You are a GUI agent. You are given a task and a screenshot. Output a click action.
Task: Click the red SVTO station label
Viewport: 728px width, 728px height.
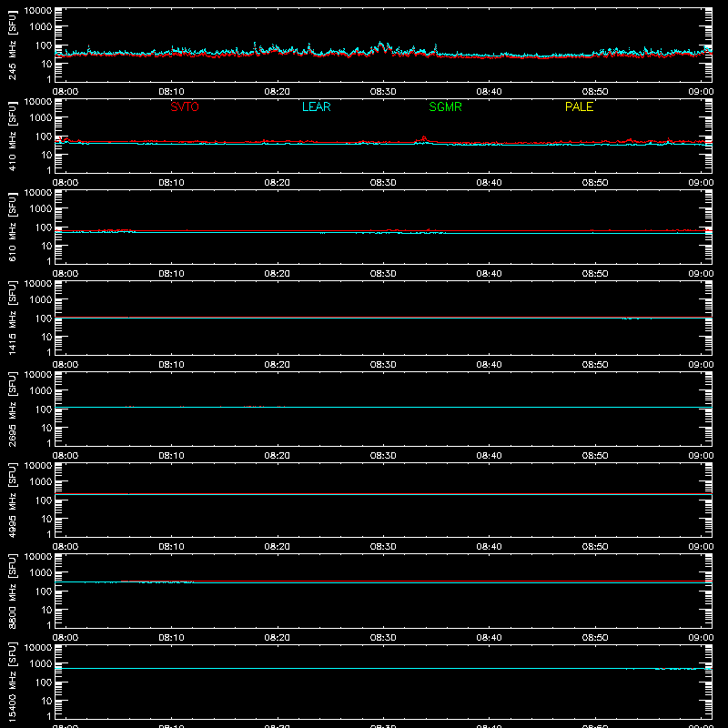click(185, 106)
